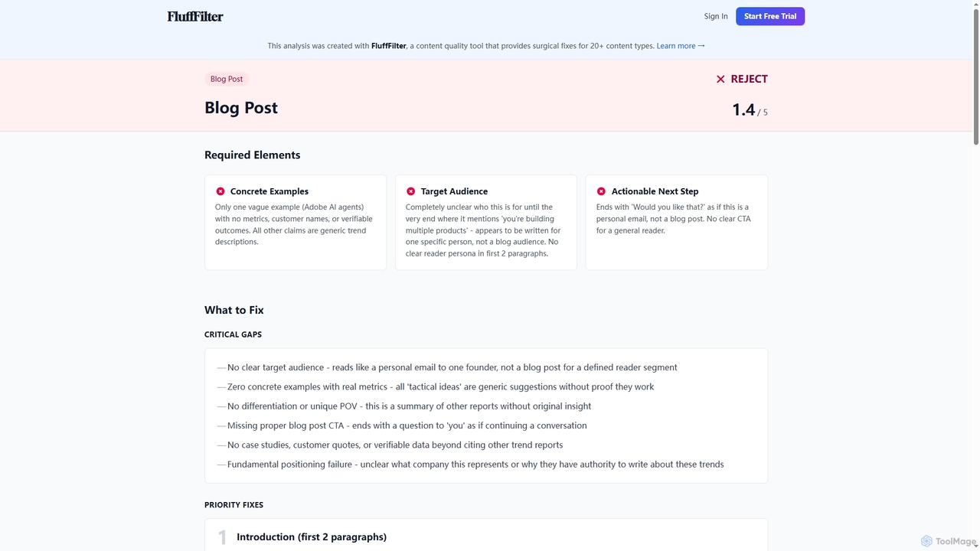Screen dimensions: 980x551
Task: Follow the Learn more link
Action: [681, 46]
